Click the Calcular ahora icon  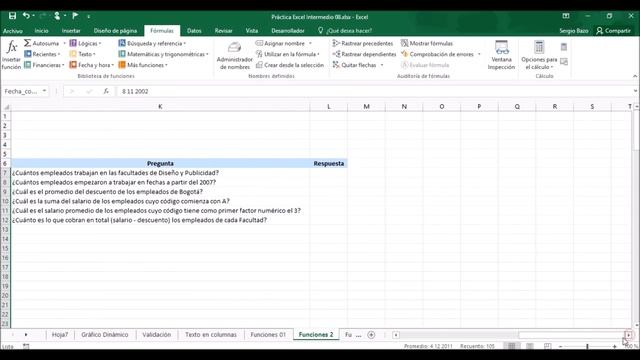[x=564, y=47]
